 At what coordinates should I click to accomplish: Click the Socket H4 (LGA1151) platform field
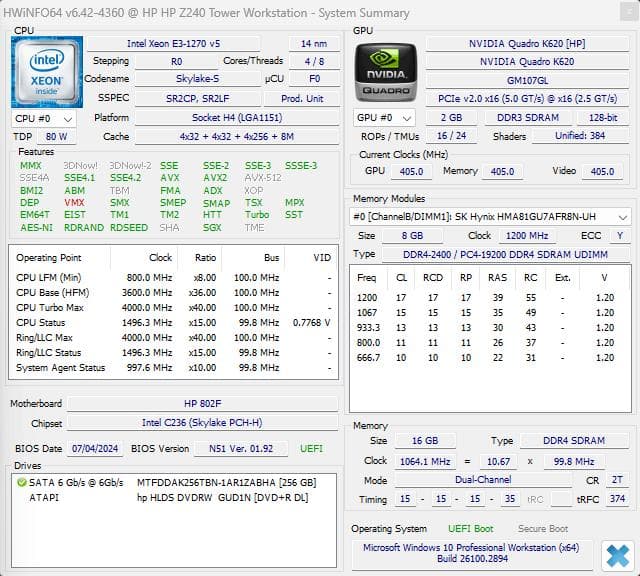coord(237,118)
